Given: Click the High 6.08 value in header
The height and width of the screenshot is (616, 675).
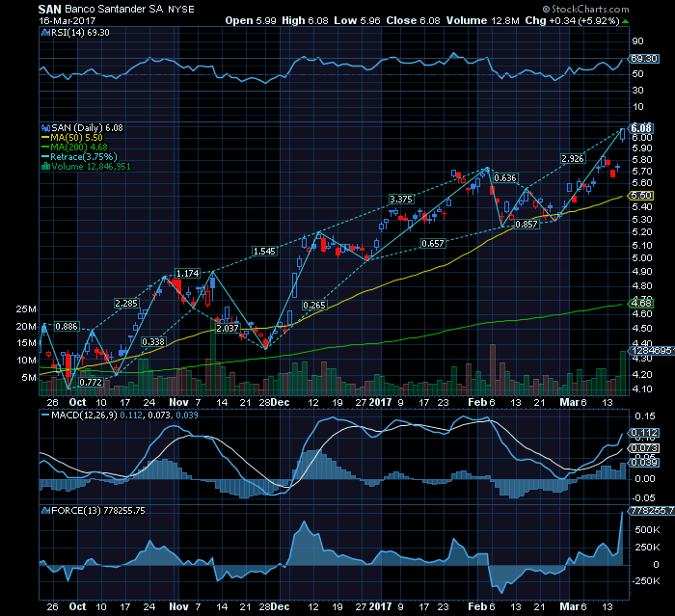Looking at the screenshot, I should (305, 20).
